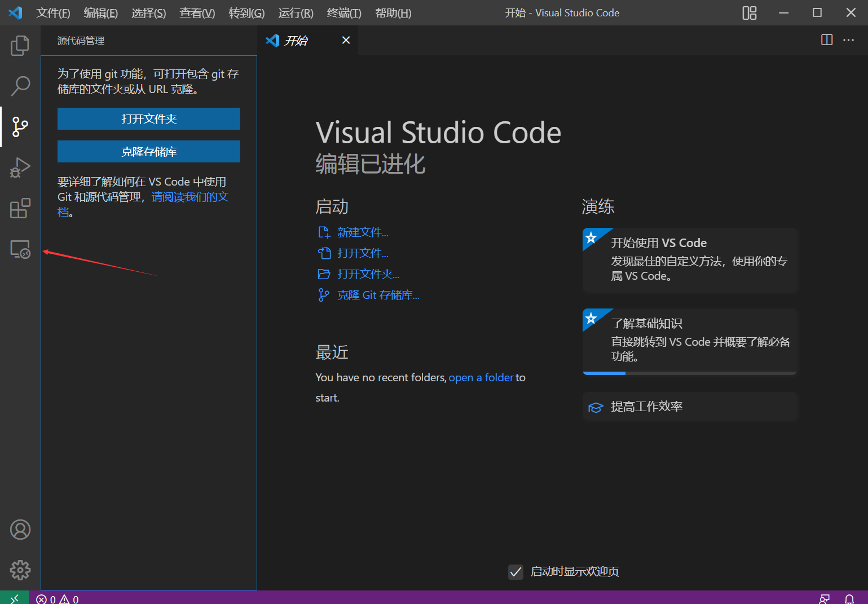Click the 克隆存储库 button
Image resolution: width=868 pixels, height=604 pixels.
point(149,152)
